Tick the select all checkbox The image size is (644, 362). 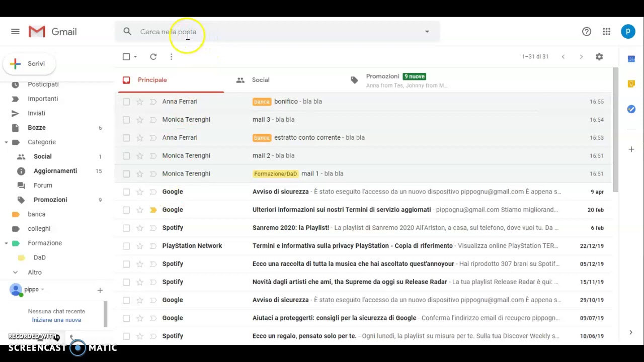tap(126, 57)
